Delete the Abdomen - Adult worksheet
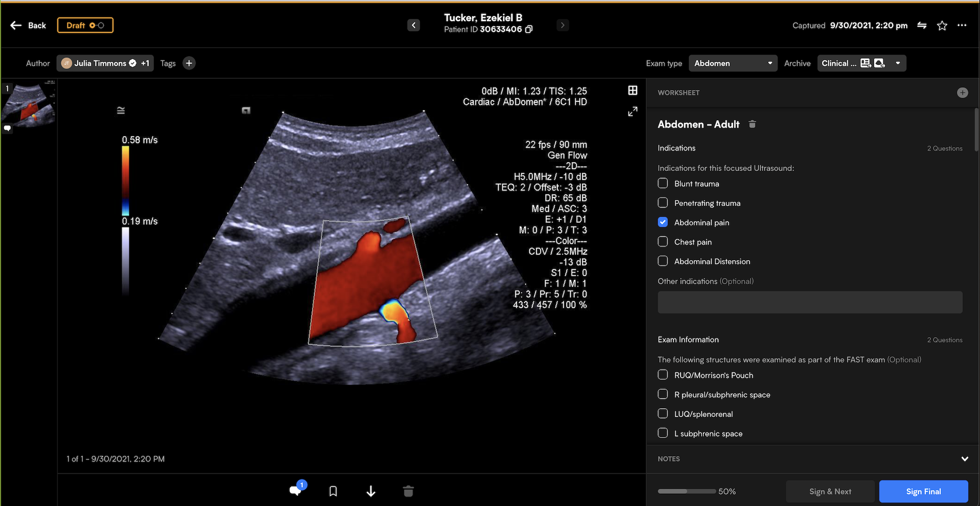The height and width of the screenshot is (506, 980). (x=752, y=124)
